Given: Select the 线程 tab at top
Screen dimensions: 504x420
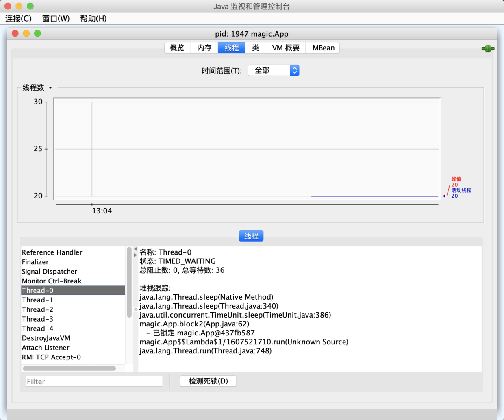Looking at the screenshot, I should coord(232,48).
